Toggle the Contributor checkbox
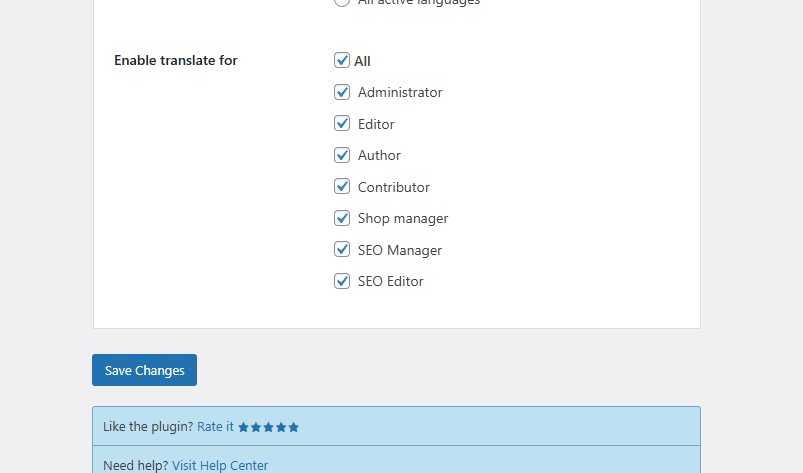803x473 pixels. click(342, 186)
